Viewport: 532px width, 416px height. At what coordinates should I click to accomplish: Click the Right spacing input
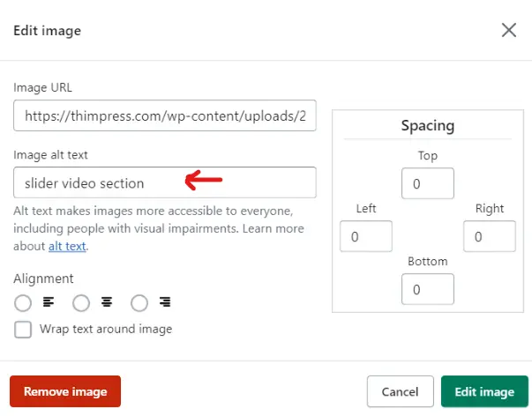(490, 236)
